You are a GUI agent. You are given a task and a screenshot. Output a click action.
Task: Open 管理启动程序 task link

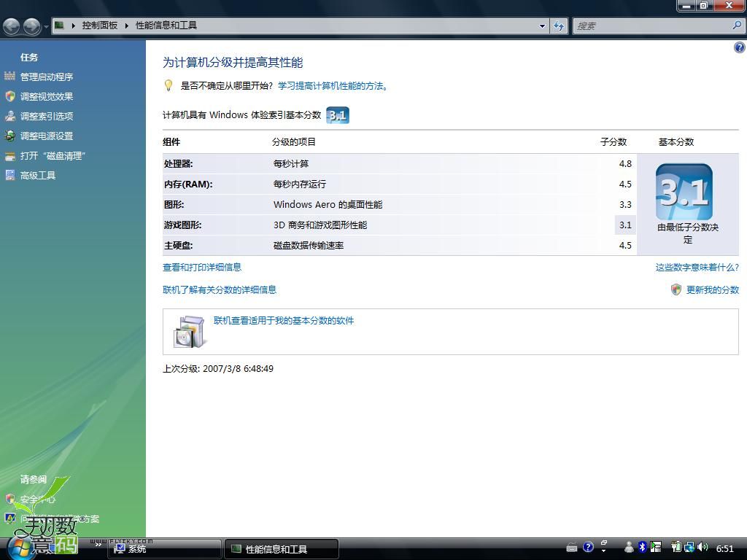click(x=47, y=77)
